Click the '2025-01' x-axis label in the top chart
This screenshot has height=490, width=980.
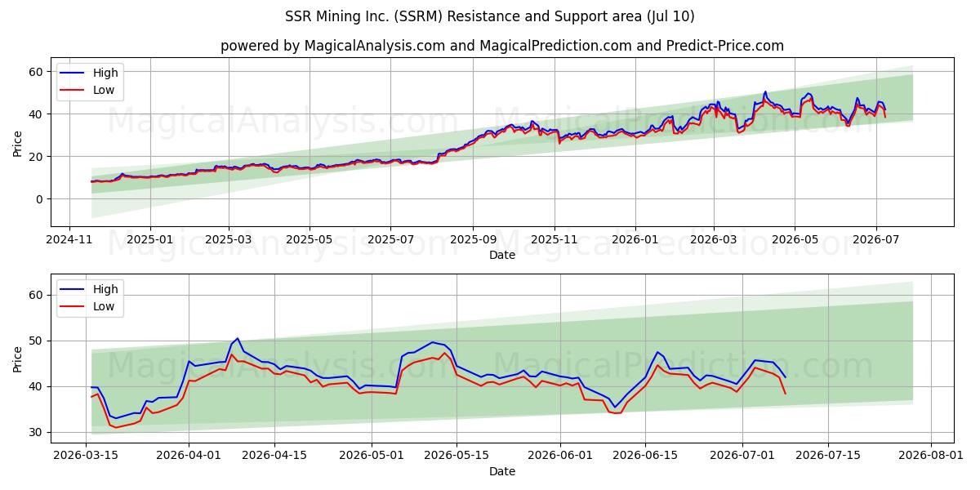pyautogui.click(x=150, y=240)
